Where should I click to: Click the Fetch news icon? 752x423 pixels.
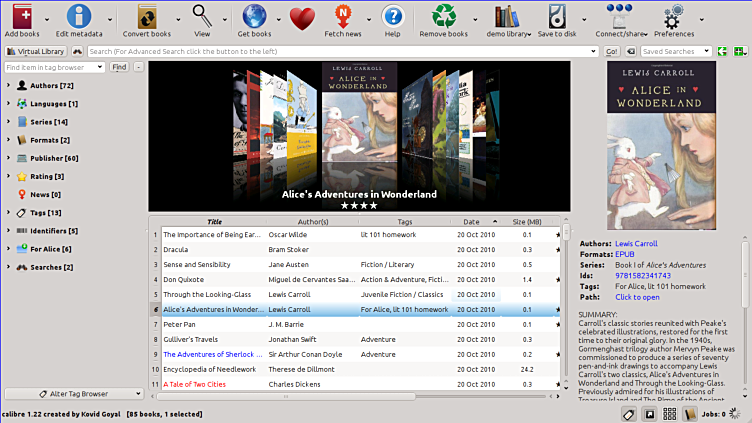coord(344,17)
